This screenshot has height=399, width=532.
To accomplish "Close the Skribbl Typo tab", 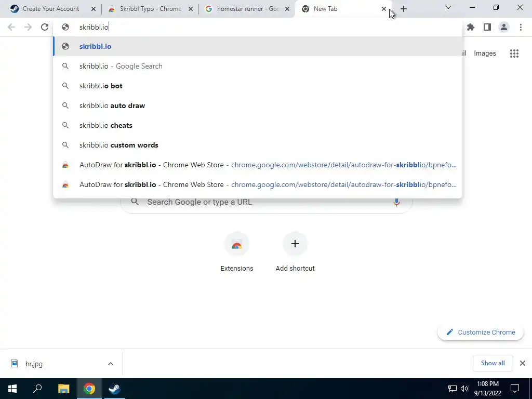I will pyautogui.click(x=191, y=9).
